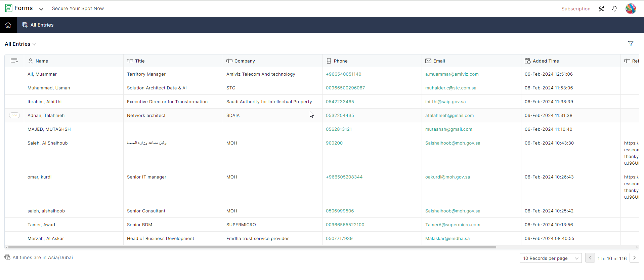The height and width of the screenshot is (280, 644).
Task: Click the timezone globe icon
Action: pos(7,257)
